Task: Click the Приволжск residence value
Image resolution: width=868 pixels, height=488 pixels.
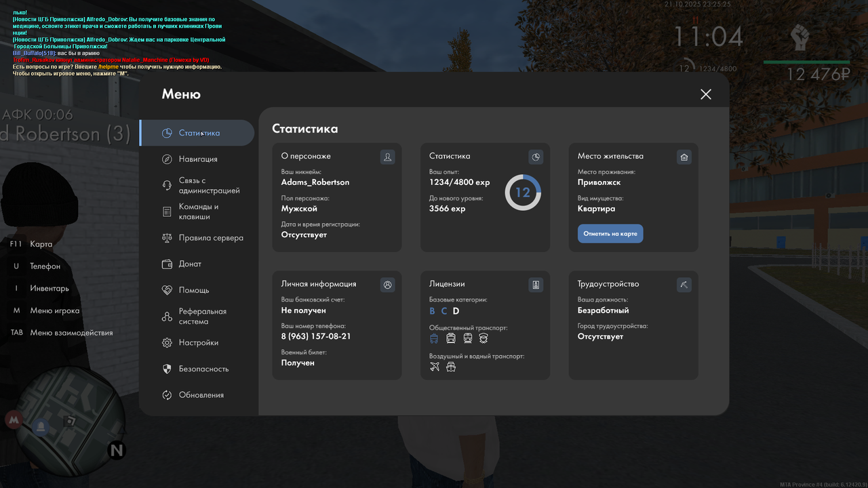Action: 599,182
